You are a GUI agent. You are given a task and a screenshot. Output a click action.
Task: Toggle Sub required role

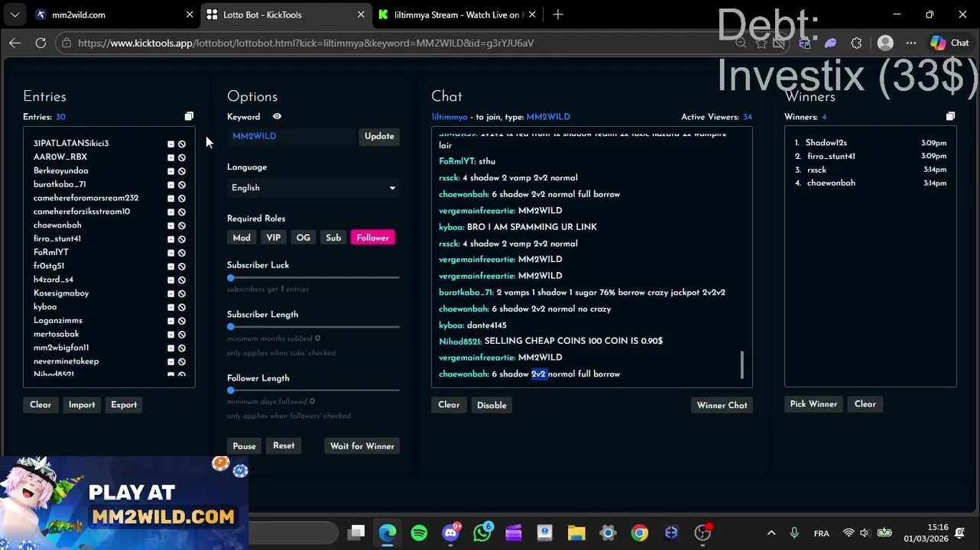(x=333, y=238)
